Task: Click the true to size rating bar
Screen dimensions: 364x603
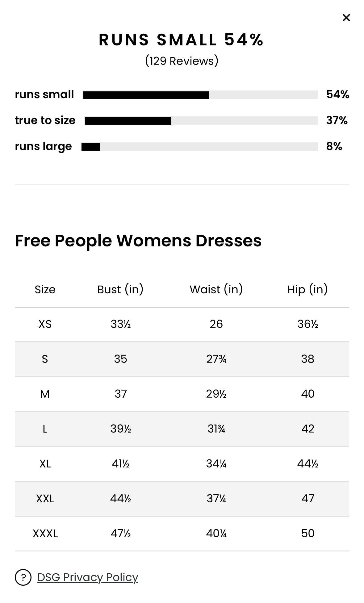Action: point(201,121)
